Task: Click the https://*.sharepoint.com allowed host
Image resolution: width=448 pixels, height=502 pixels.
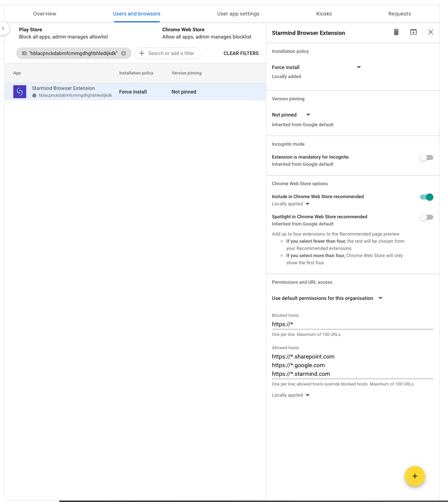Action: click(x=303, y=357)
